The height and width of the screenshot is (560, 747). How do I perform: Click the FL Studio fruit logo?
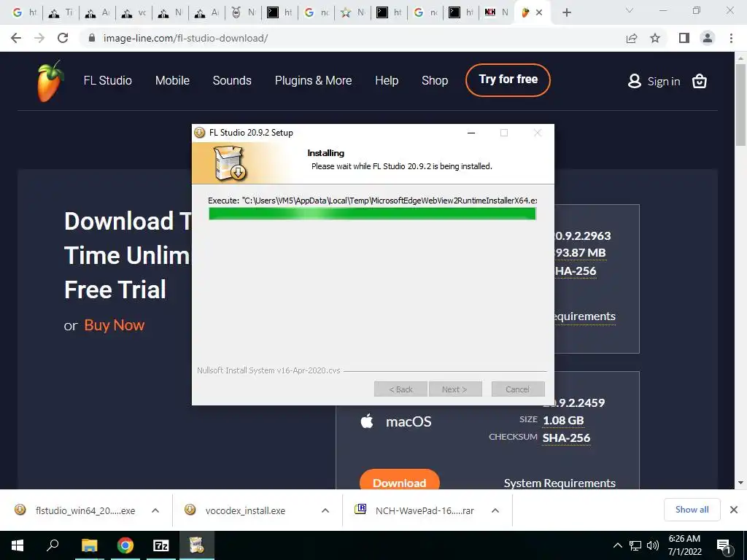[50, 81]
